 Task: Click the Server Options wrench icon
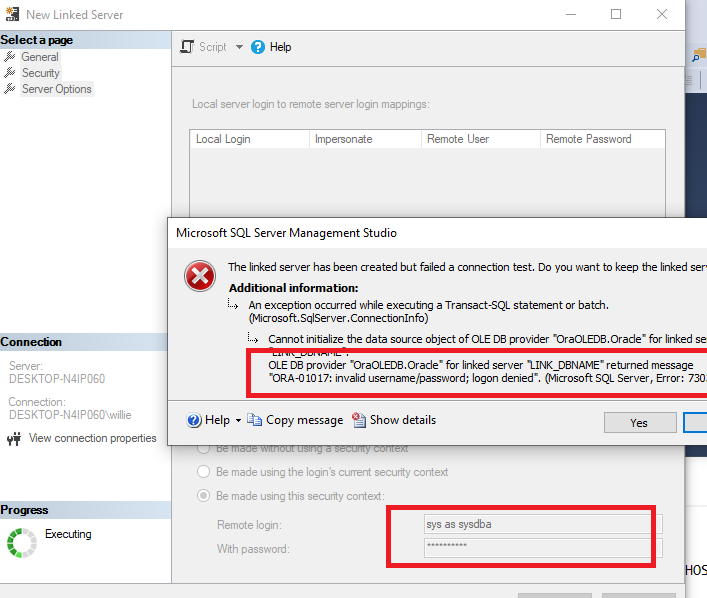(9, 88)
